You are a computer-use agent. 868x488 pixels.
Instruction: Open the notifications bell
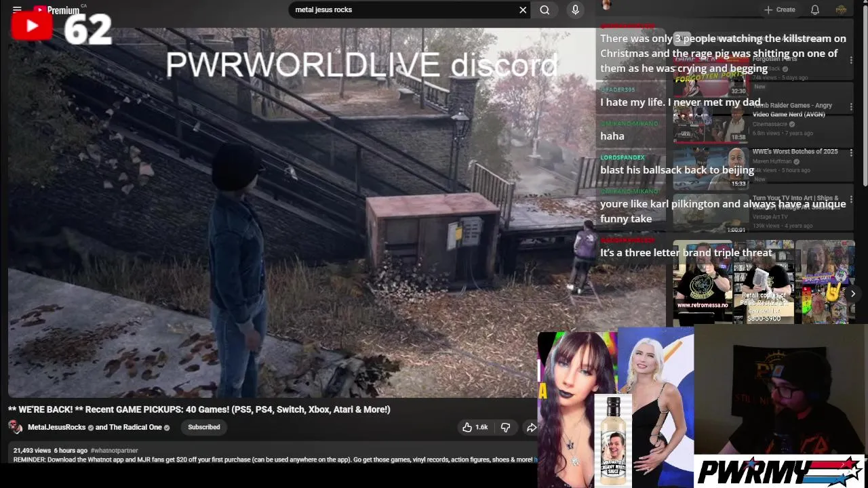tap(815, 9)
